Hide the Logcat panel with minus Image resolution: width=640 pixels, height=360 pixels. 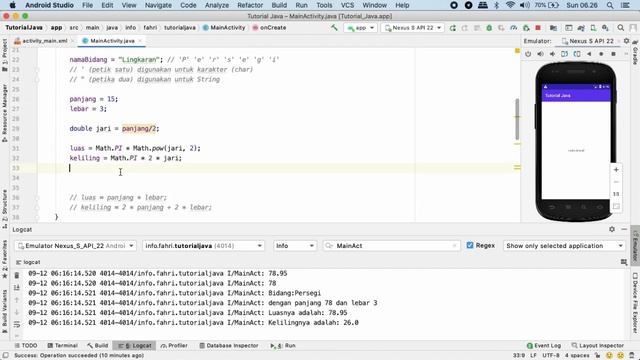624,229
